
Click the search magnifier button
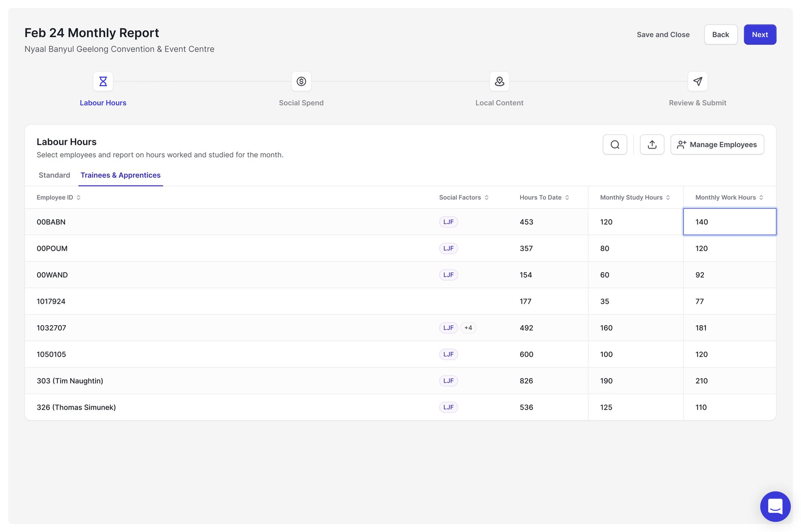click(x=615, y=145)
